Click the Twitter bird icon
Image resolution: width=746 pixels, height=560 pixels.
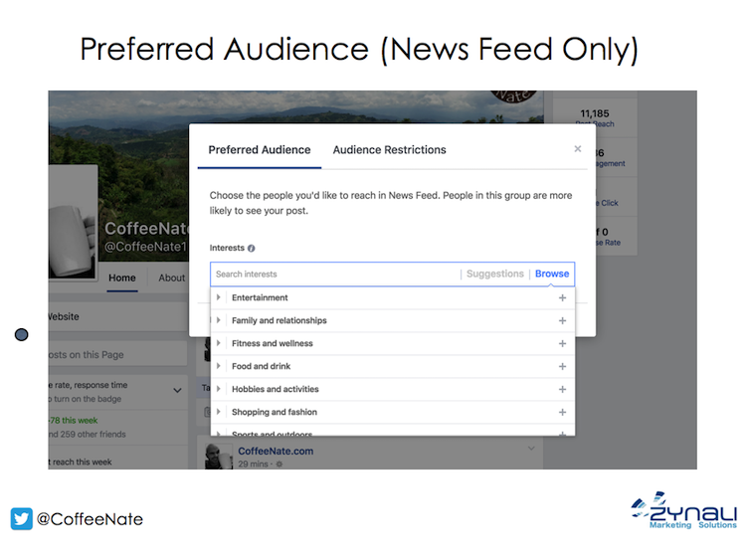22,518
